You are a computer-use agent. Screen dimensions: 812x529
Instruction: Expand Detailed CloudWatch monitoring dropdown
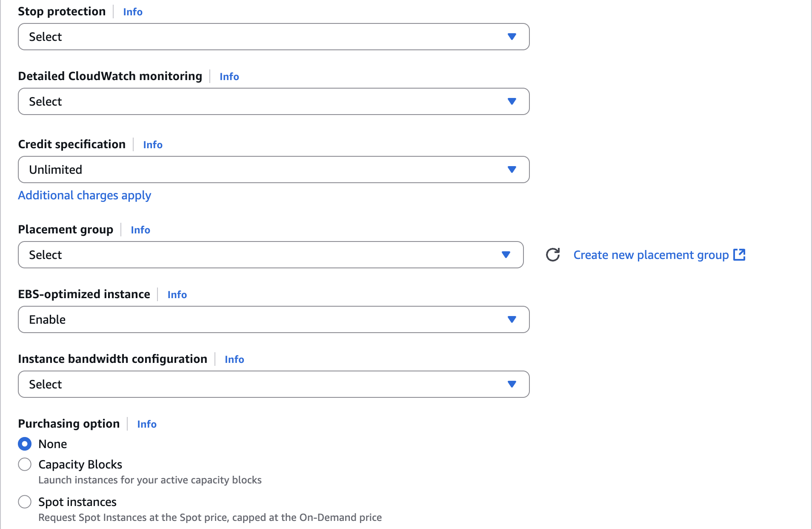point(274,101)
